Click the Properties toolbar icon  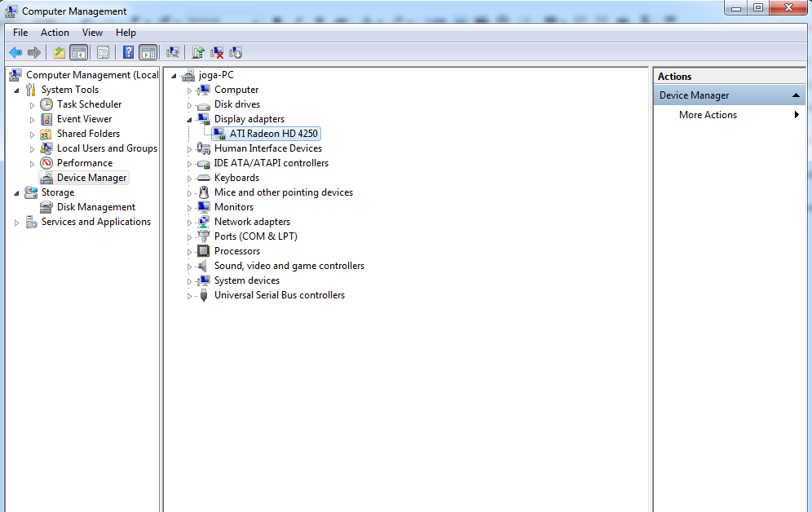pos(104,52)
